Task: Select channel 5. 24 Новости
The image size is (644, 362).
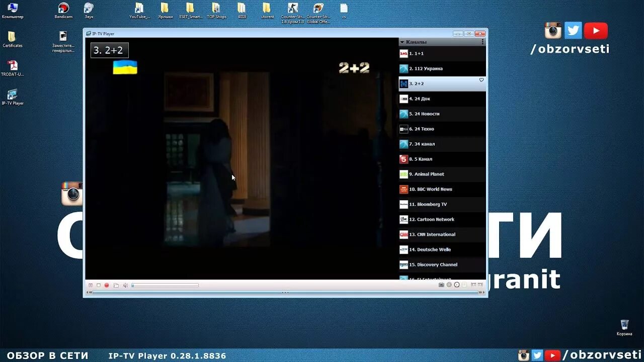Action: [442, 114]
